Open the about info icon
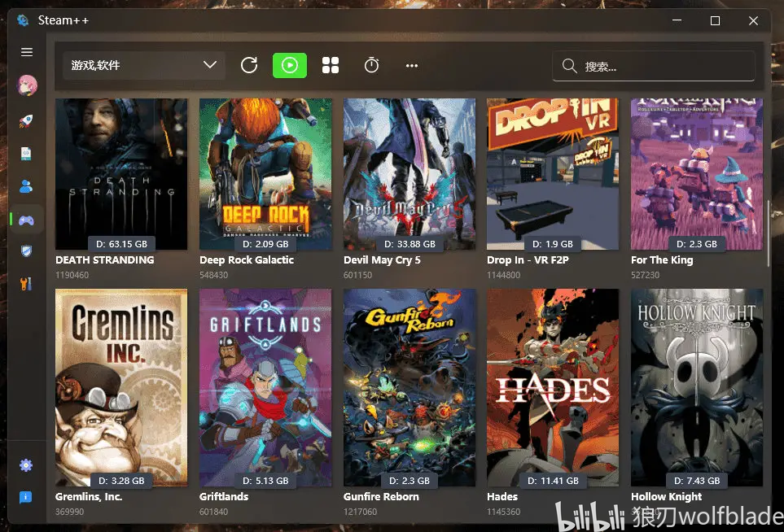 [25, 497]
